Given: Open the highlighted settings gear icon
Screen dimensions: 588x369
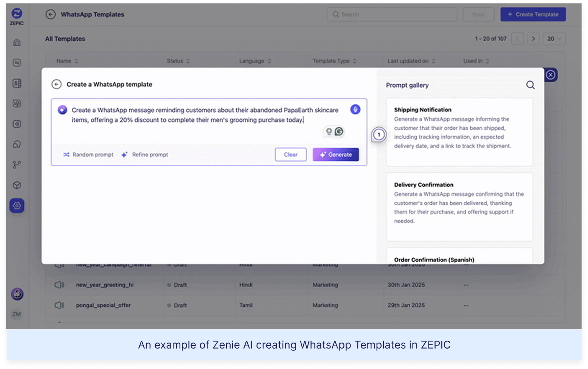Looking at the screenshot, I should coord(17,206).
